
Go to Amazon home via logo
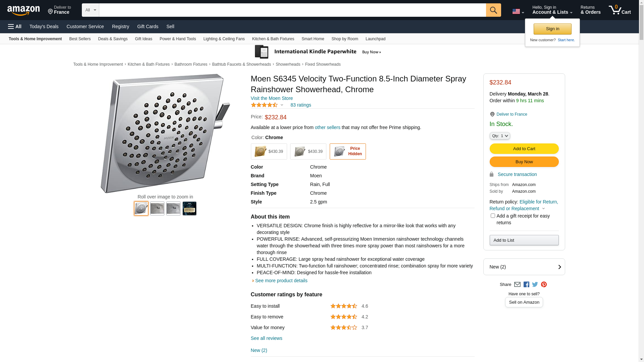click(23, 10)
